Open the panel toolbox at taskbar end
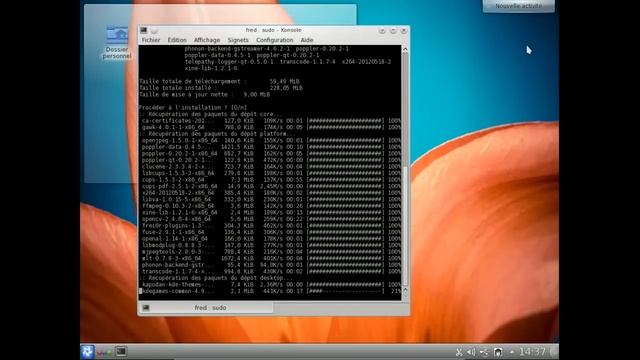The width and height of the screenshot is (640, 360). [x=553, y=352]
